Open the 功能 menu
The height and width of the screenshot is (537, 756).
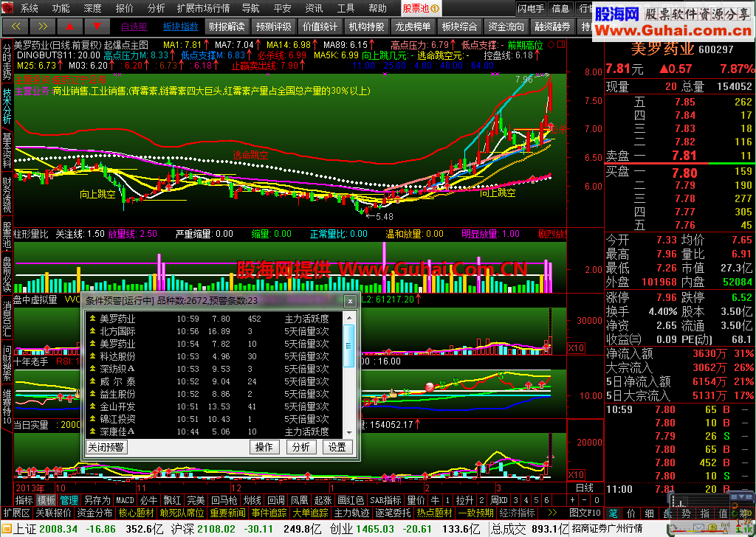coord(61,8)
